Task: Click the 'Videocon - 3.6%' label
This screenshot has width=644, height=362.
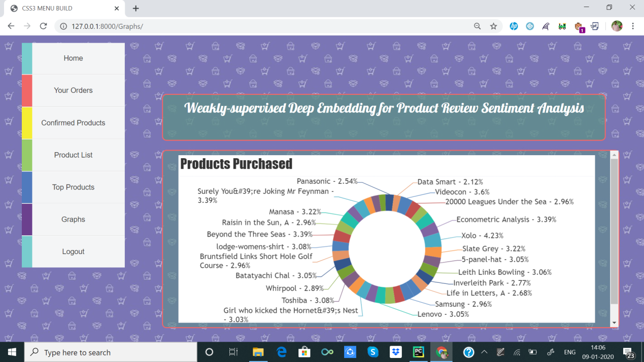Action: (x=462, y=192)
